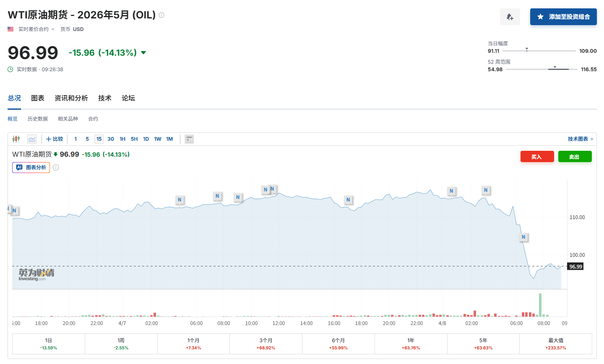This screenshot has width=604, height=364.
Task: Open the technical chart link with chevron
Action: pyautogui.click(x=580, y=139)
